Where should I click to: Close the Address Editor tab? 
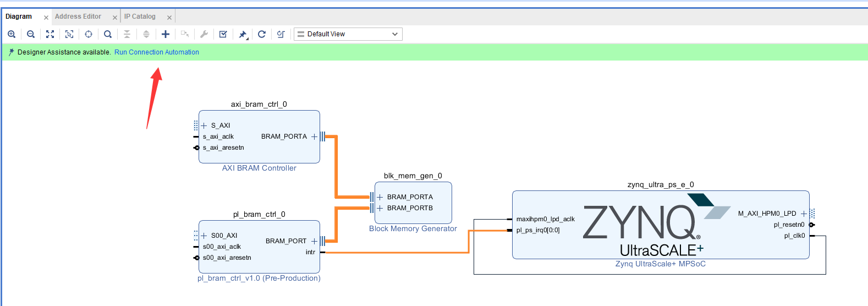tap(115, 18)
